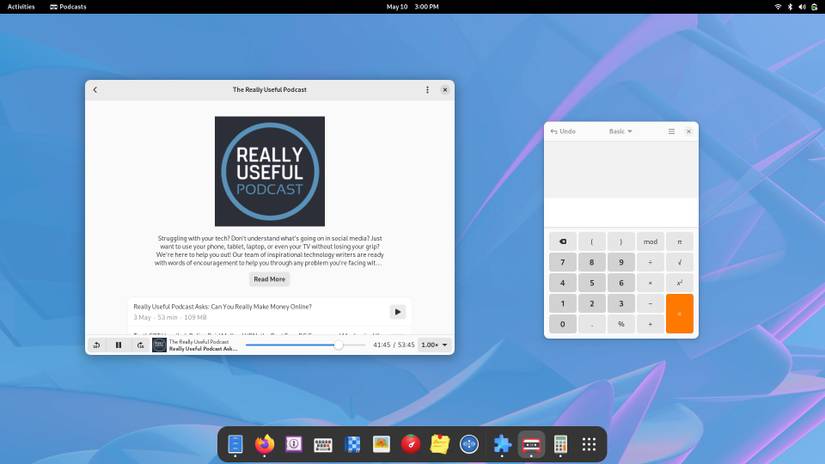The width and height of the screenshot is (825, 464).
Task: Click the 3 key in Calculator
Action: click(x=621, y=304)
